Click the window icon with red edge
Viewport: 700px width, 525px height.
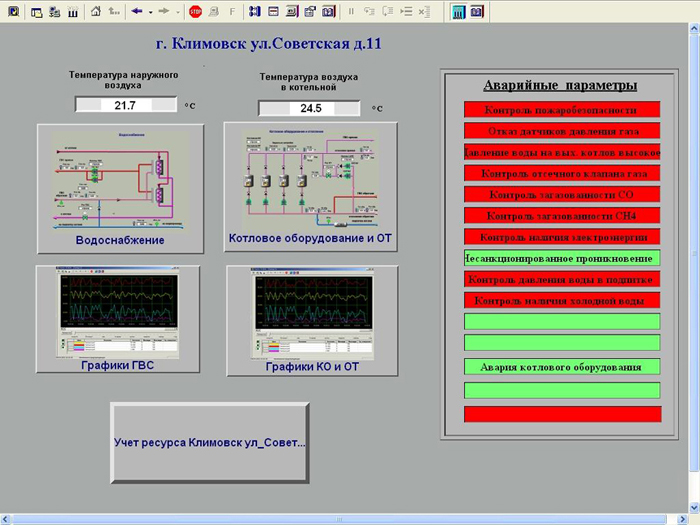pos(292,12)
